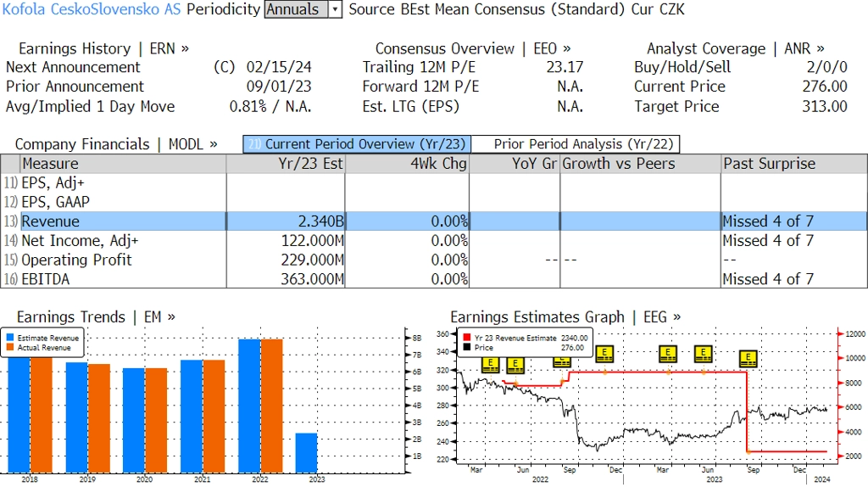Viewport: 868px width, 487px height.
Task: Click Prior Announcement date 09/01/23
Action: (279, 87)
